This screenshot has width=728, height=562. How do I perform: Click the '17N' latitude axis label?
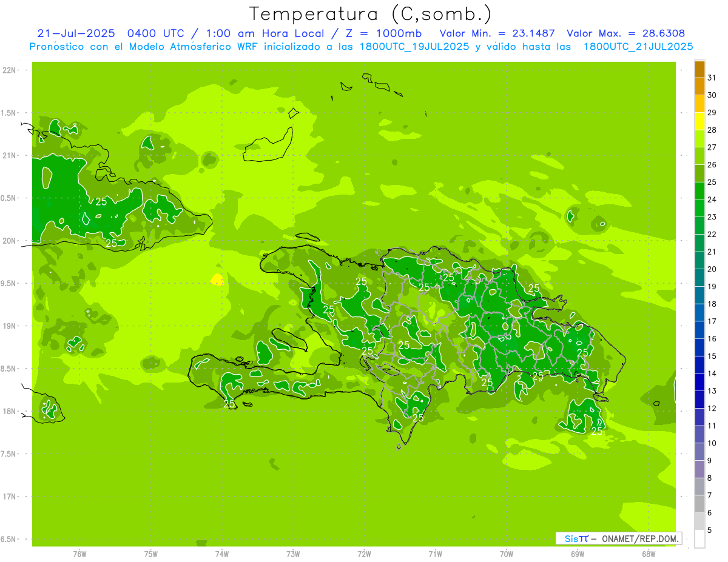(x=9, y=497)
